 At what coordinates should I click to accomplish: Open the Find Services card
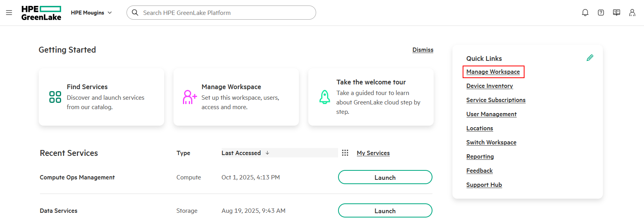tap(101, 97)
